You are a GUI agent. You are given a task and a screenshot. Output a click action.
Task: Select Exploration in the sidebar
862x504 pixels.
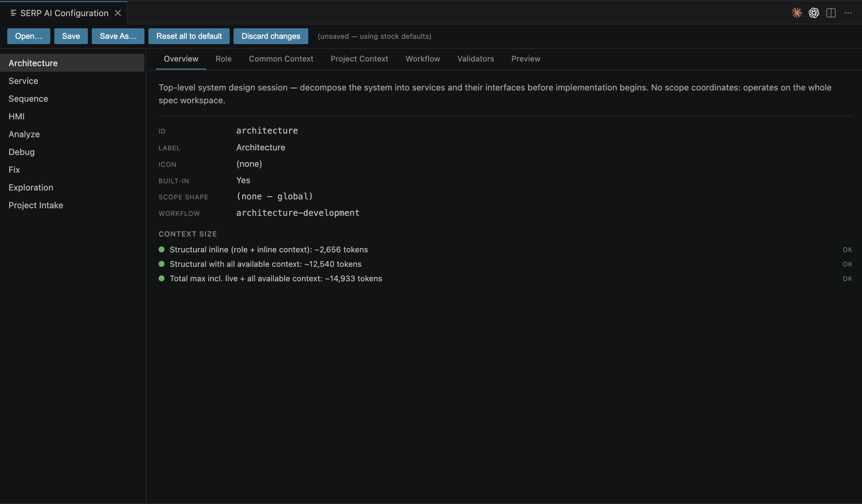tap(72, 188)
